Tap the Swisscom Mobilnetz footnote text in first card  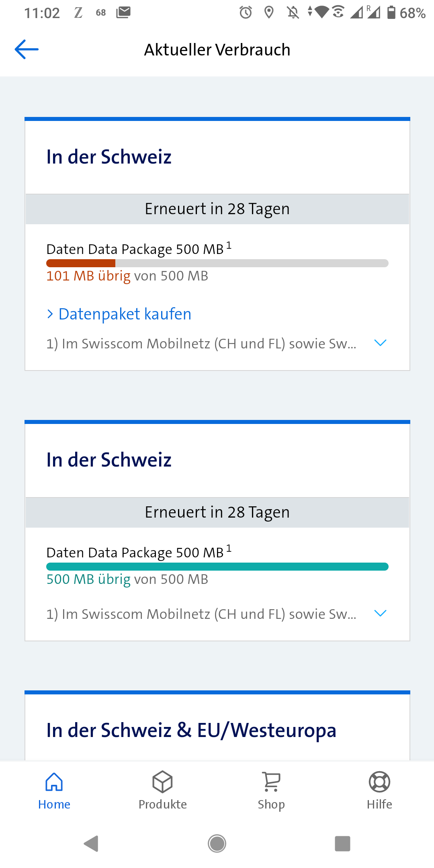(x=201, y=344)
